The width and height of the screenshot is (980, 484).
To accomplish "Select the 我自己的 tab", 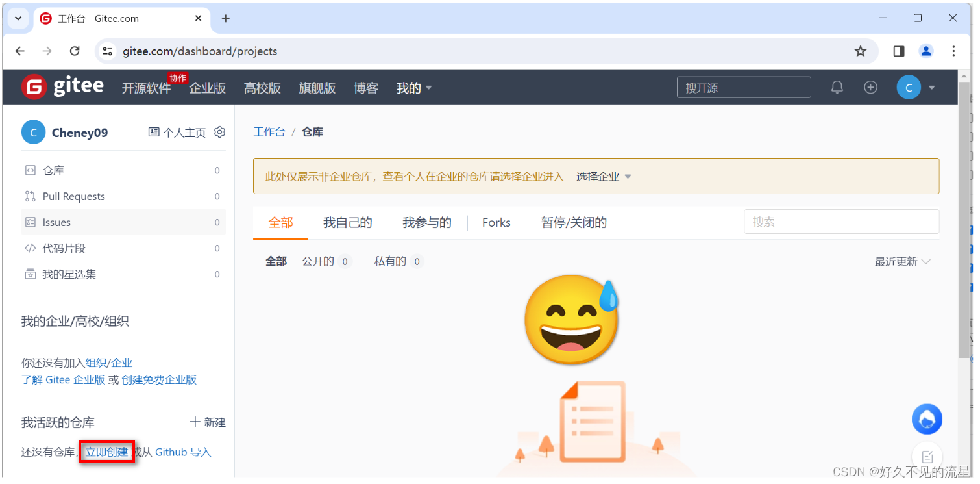I will pyautogui.click(x=348, y=223).
